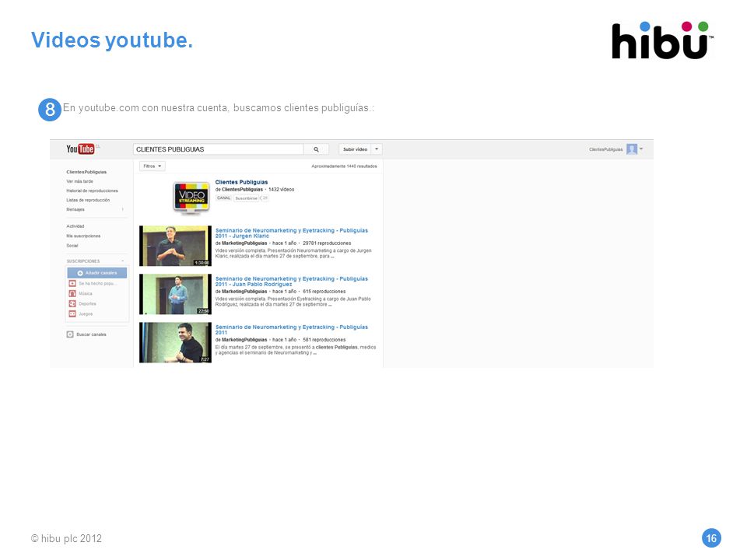This screenshot has height=560, width=747.
Task: Click the 'Se ha hecho popu...' channel icon
Action: 72,283
